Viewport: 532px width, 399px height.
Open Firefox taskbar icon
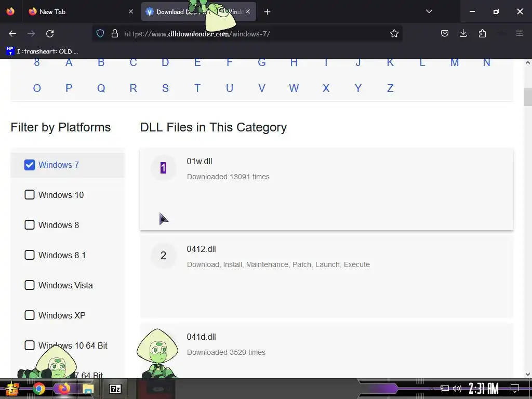[64, 389]
